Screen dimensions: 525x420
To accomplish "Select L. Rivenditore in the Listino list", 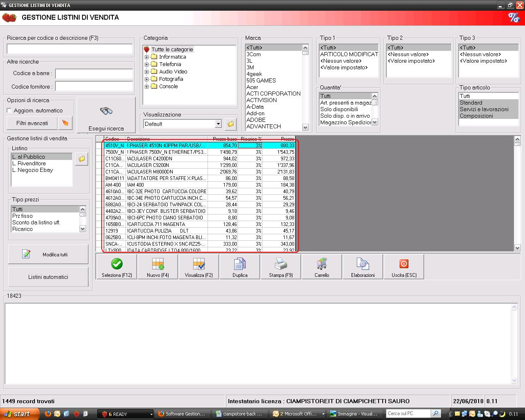I will (29, 163).
